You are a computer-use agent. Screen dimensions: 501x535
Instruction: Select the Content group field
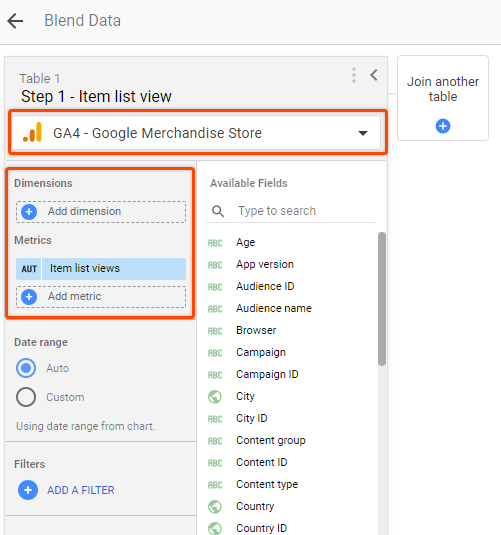[271, 440]
